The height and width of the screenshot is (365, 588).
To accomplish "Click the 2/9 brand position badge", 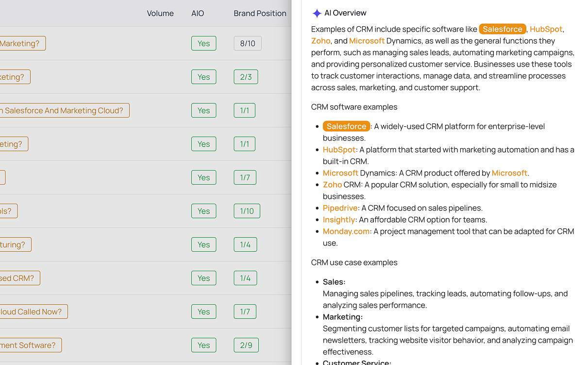I will coord(246,345).
